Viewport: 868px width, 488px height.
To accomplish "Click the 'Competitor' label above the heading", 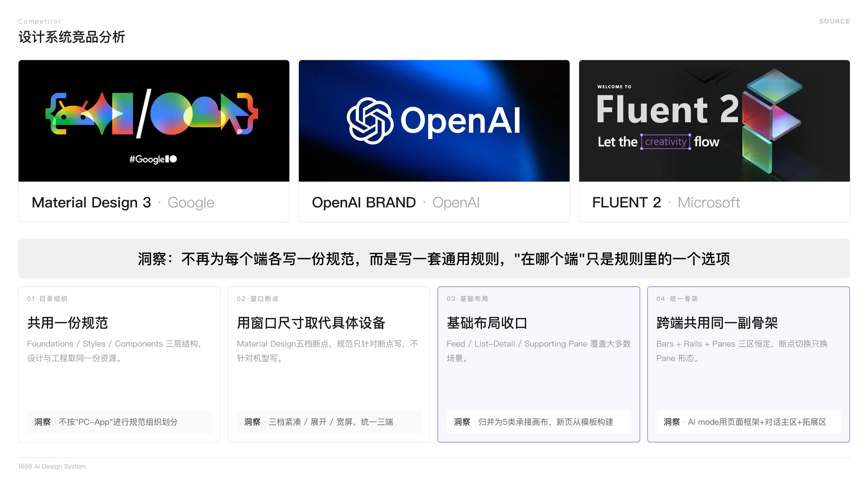I will pos(40,21).
